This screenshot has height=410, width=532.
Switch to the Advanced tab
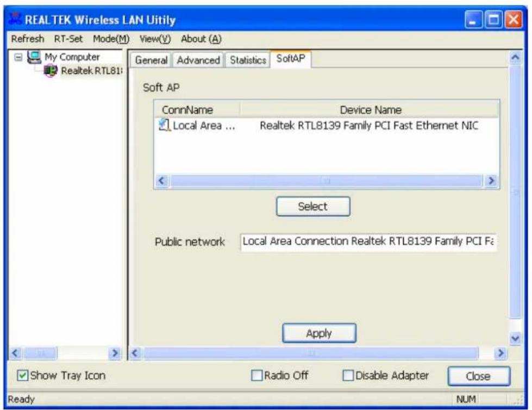click(198, 60)
